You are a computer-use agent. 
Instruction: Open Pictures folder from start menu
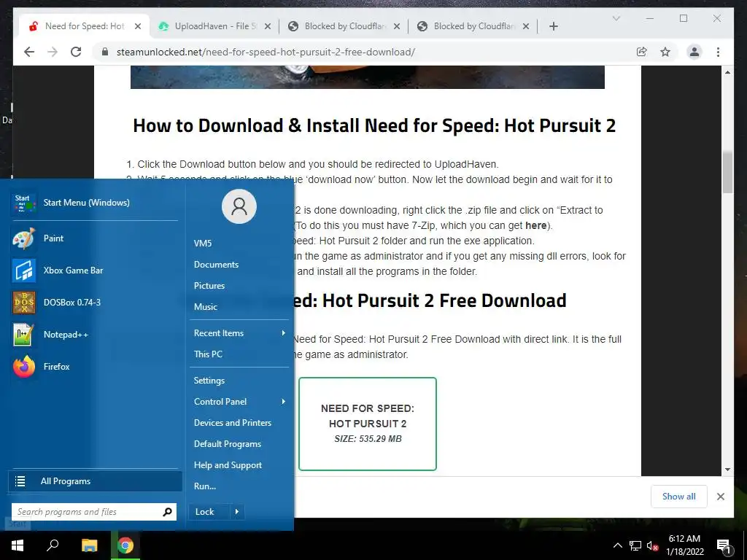tap(209, 286)
